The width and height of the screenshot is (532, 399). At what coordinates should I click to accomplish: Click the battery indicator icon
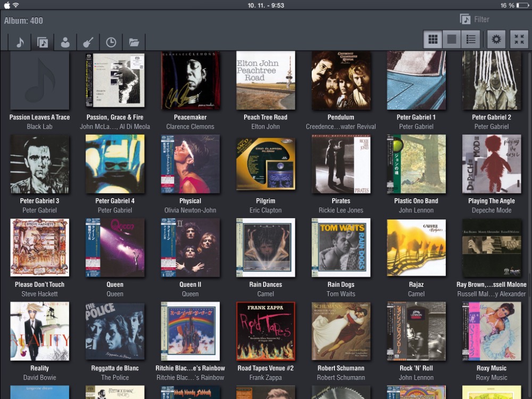coord(522,5)
